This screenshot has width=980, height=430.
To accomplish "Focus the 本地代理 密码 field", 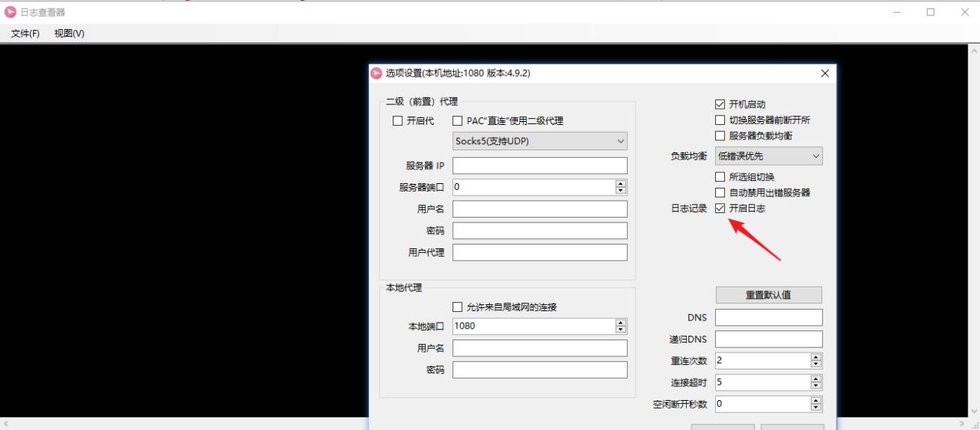I will 540,369.
